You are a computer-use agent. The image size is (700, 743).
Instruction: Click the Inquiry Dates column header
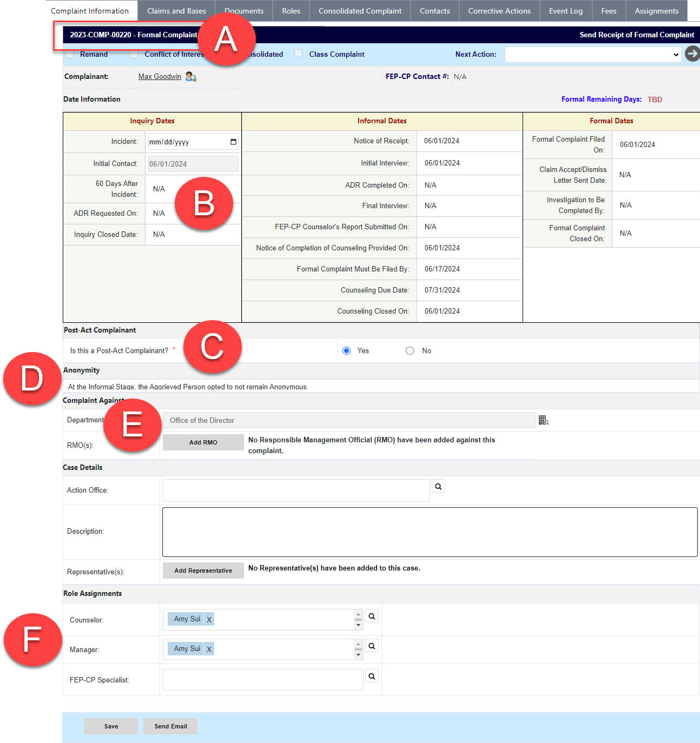pos(152,121)
